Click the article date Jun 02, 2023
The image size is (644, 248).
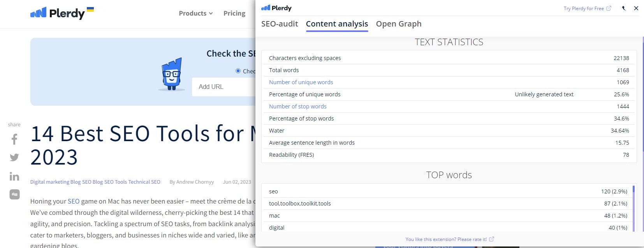pyautogui.click(x=237, y=182)
